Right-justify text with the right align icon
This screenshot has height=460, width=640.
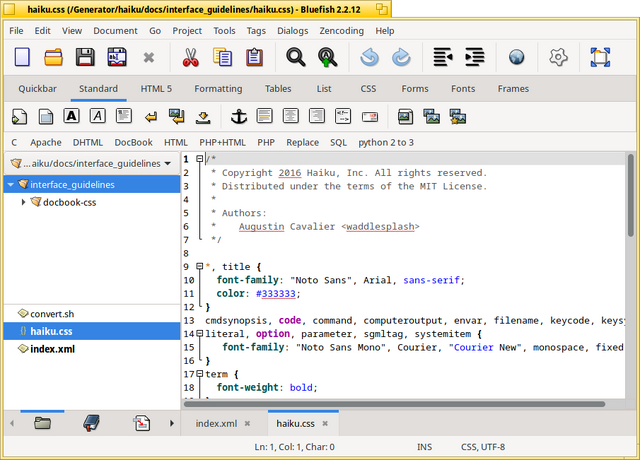(317, 116)
